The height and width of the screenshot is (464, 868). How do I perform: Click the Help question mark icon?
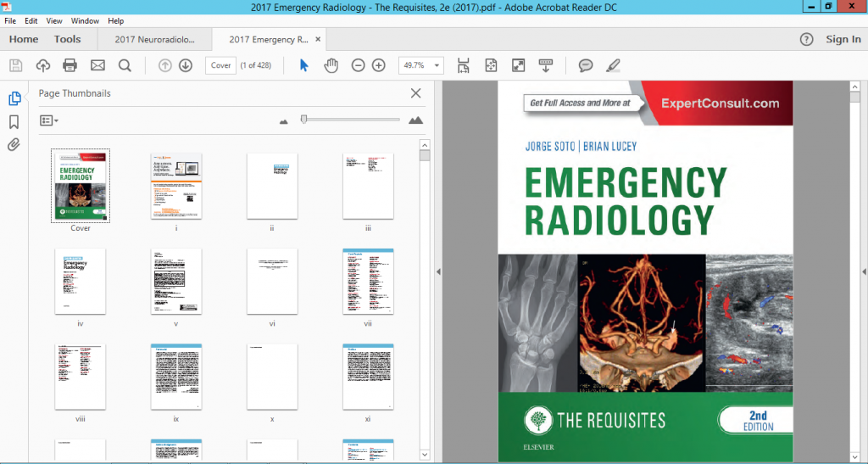(807, 39)
